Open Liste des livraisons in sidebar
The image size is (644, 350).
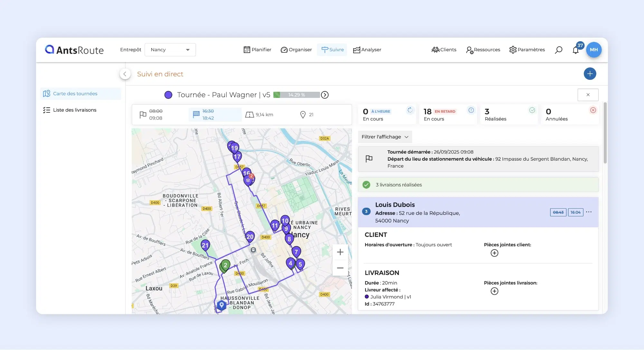pyautogui.click(x=74, y=110)
